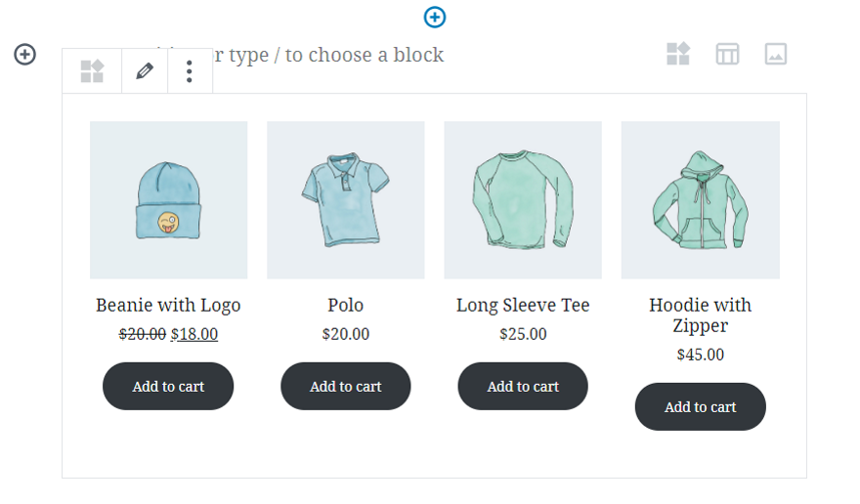Click the Polo shirt product image

coord(346,200)
